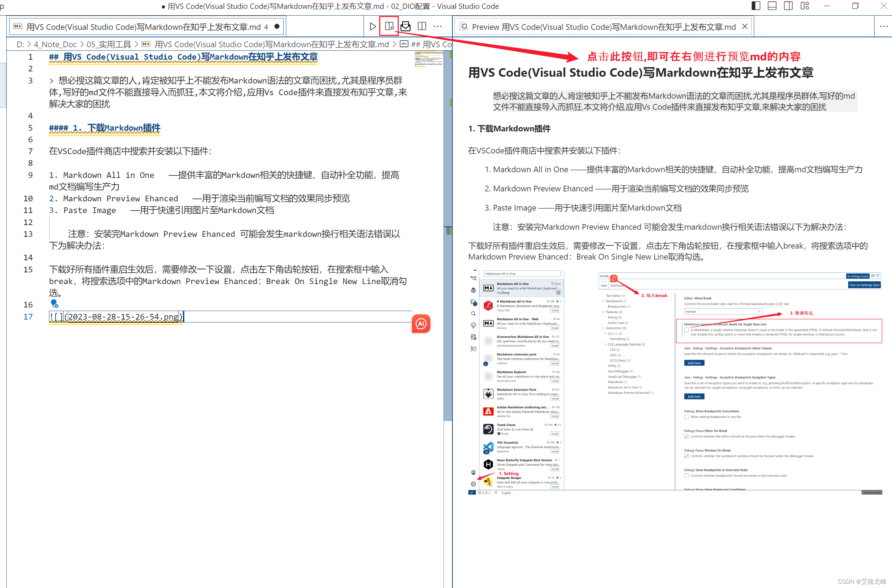Open More Actions in left editor group
The height and width of the screenshot is (588, 892).
pos(438,27)
